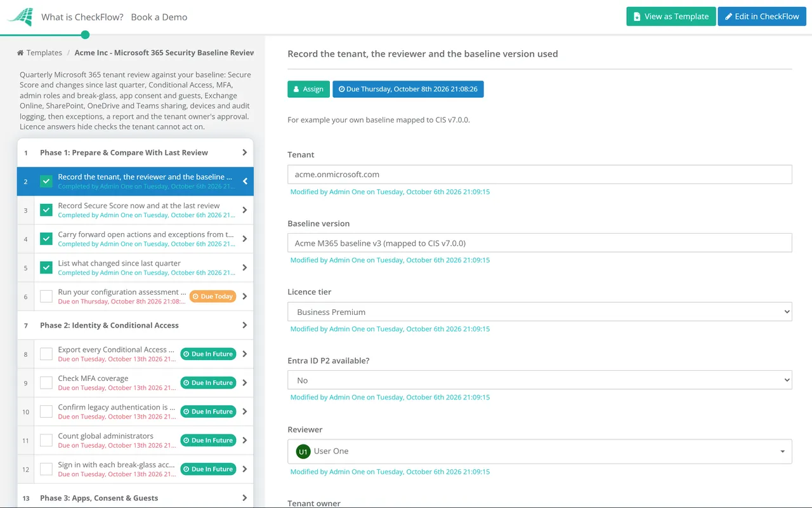Open the Licence tier dropdown

tap(540, 312)
